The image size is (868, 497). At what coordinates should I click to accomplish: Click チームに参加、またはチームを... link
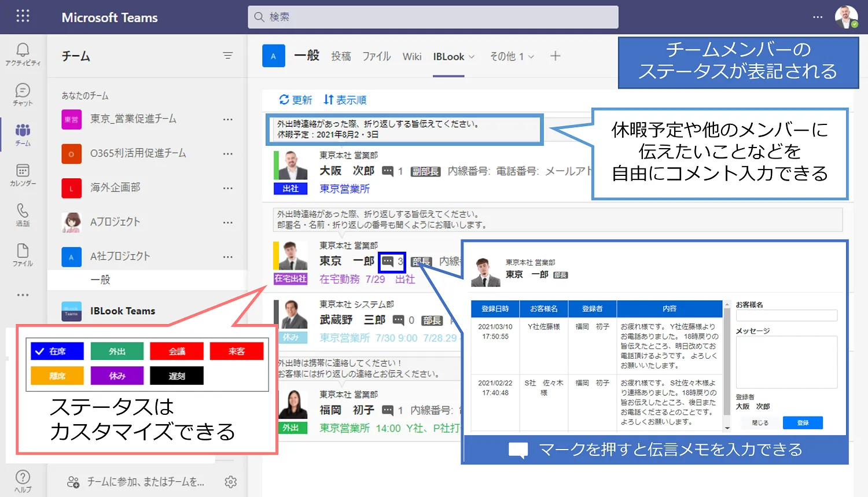(x=145, y=482)
